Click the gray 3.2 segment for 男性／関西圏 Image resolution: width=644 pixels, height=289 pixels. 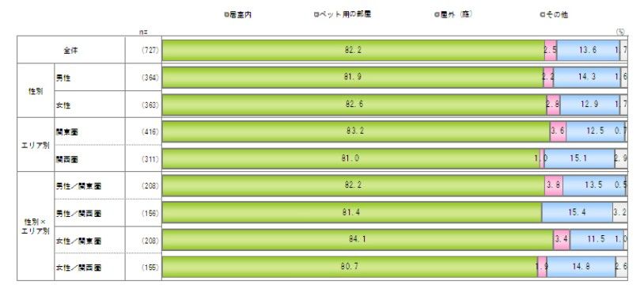coord(619,212)
